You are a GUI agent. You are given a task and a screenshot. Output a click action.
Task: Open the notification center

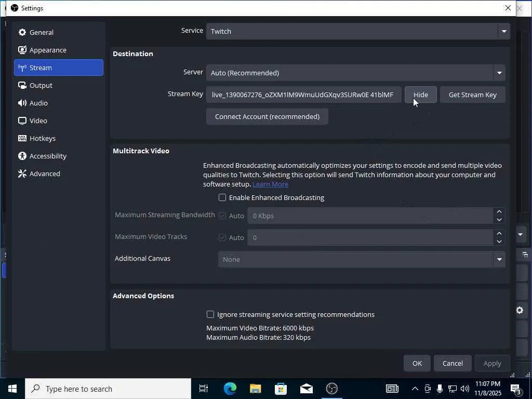[516, 389]
